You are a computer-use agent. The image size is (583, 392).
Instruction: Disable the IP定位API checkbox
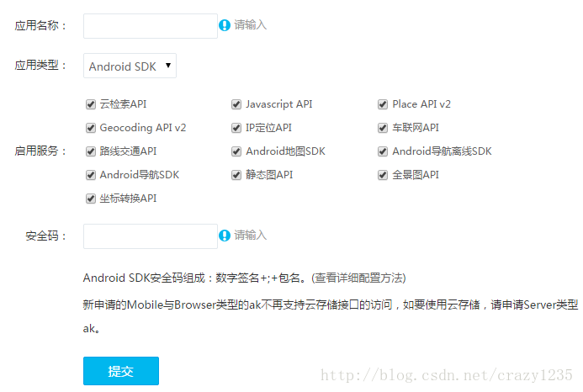pyautogui.click(x=236, y=128)
